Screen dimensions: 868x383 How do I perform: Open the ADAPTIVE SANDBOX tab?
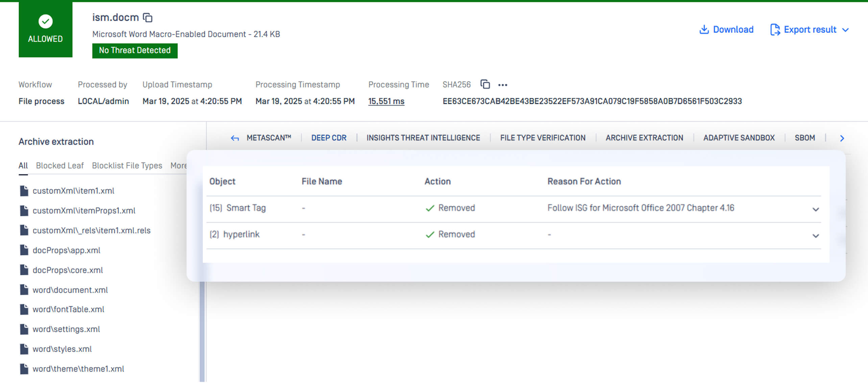click(739, 138)
